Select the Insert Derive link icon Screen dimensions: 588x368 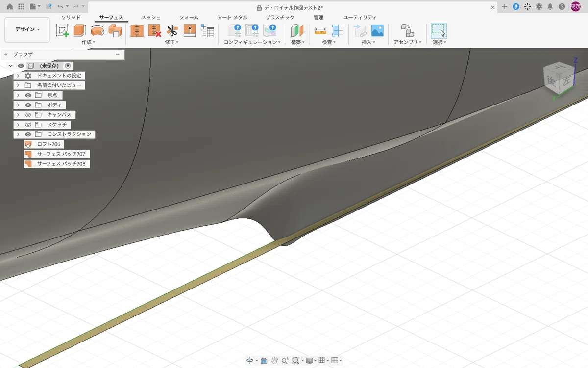[x=360, y=31]
